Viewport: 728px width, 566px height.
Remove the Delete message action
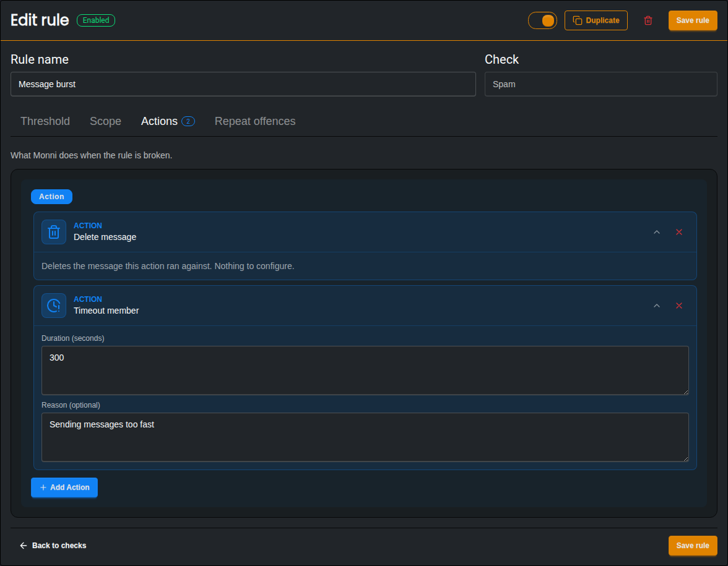(678, 232)
